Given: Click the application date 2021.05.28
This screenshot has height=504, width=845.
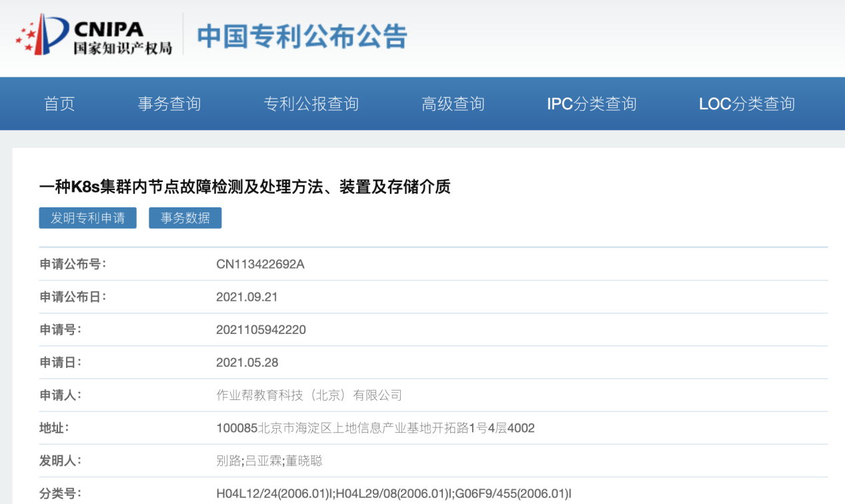Looking at the screenshot, I should [247, 363].
